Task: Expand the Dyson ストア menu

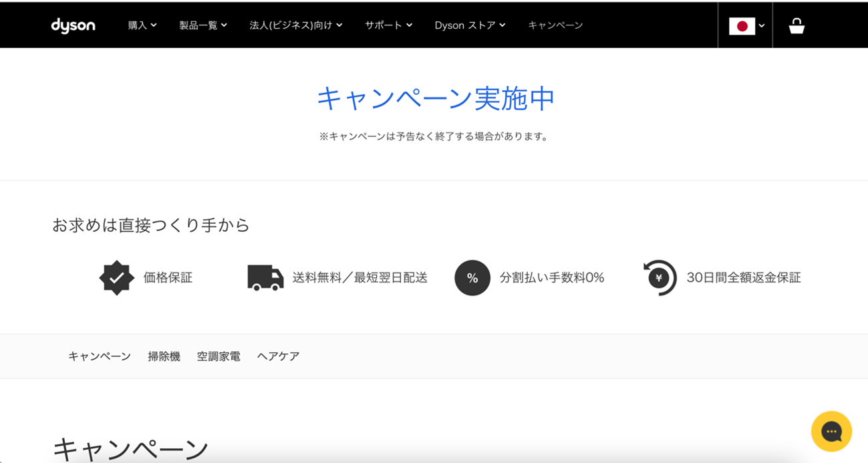Action: (x=470, y=25)
